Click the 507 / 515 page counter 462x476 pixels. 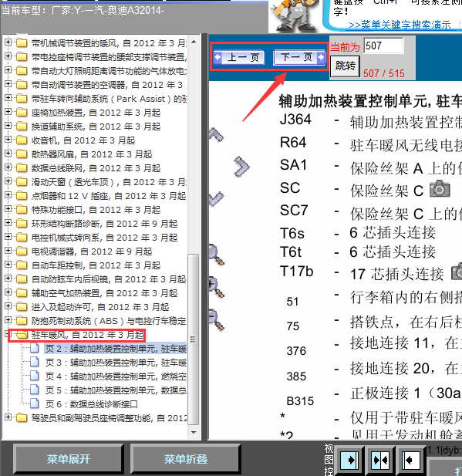[x=384, y=73]
